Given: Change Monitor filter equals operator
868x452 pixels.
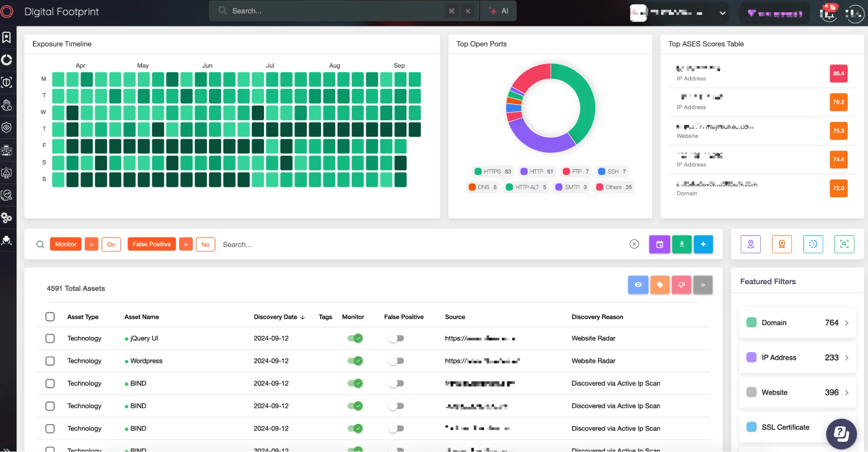Looking at the screenshot, I should [91, 244].
